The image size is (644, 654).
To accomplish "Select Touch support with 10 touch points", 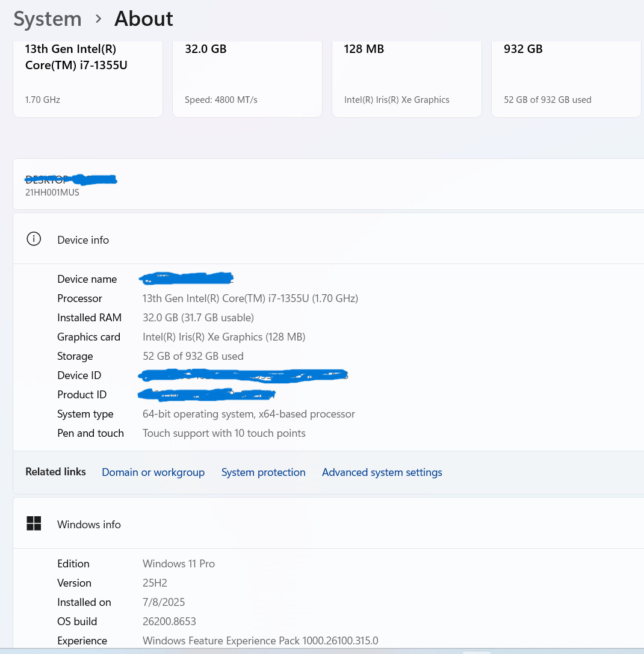I will point(224,433).
